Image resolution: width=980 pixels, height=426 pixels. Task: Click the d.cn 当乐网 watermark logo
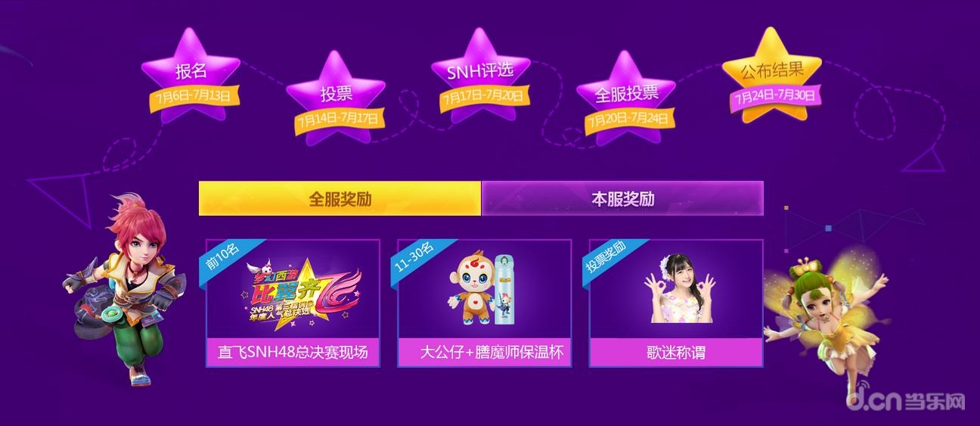pyautogui.click(x=905, y=399)
